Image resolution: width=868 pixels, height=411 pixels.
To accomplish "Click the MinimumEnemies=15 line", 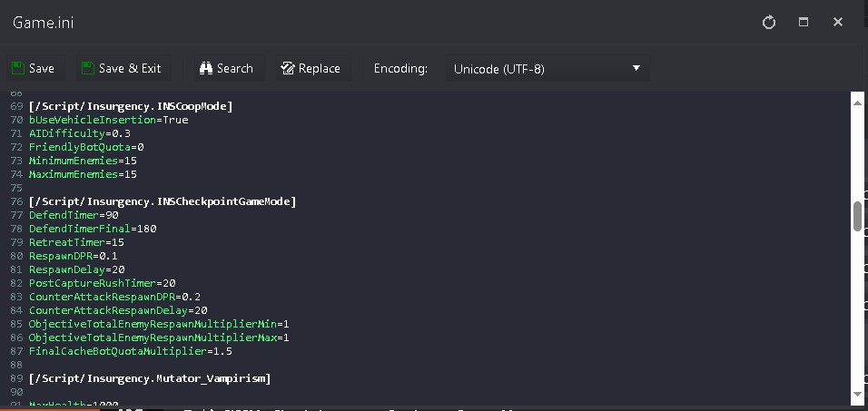I will [83, 161].
